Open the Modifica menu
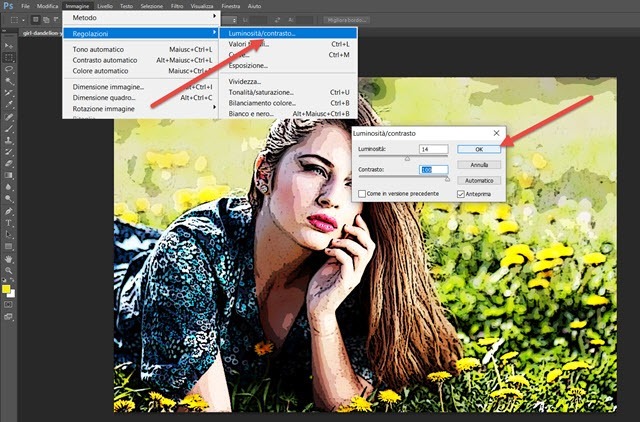This screenshot has height=422, width=640. pyautogui.click(x=47, y=6)
